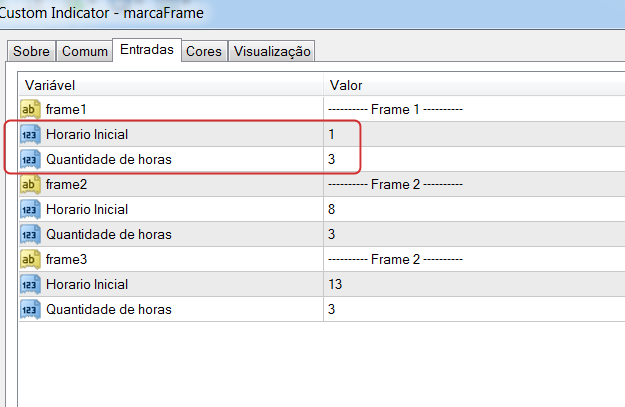Click the string icon beside frame1
This screenshot has width=625, height=407.
30,109
